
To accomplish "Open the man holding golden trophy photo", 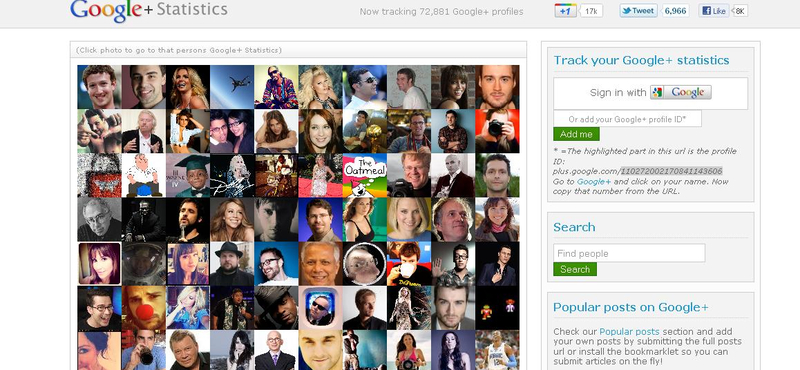I will [x=364, y=131].
